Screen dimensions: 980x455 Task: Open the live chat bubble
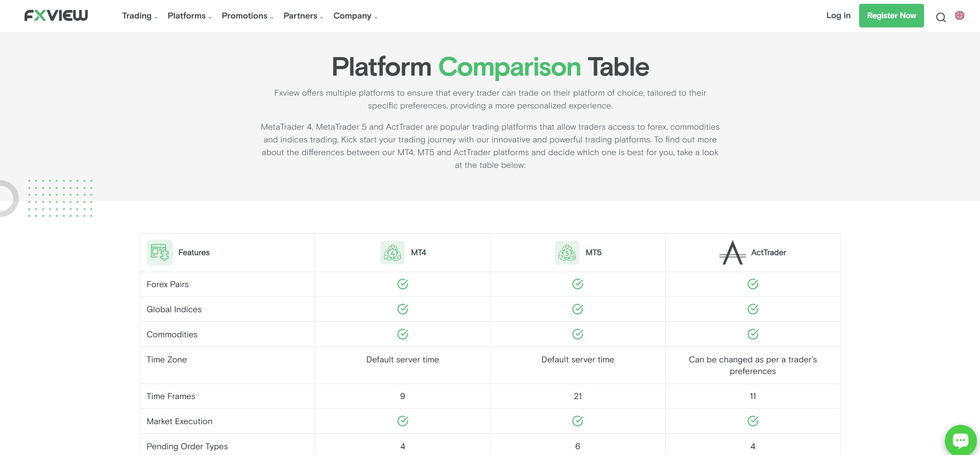click(960, 440)
